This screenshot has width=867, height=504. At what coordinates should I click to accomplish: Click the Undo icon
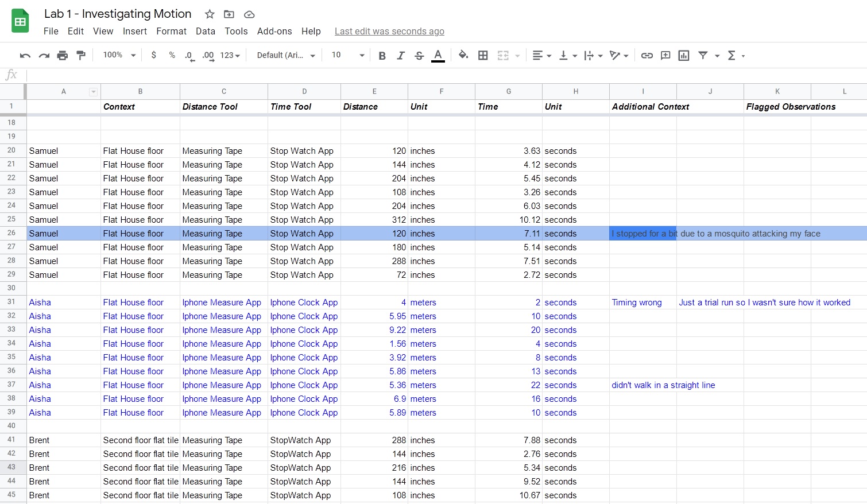pyautogui.click(x=25, y=56)
